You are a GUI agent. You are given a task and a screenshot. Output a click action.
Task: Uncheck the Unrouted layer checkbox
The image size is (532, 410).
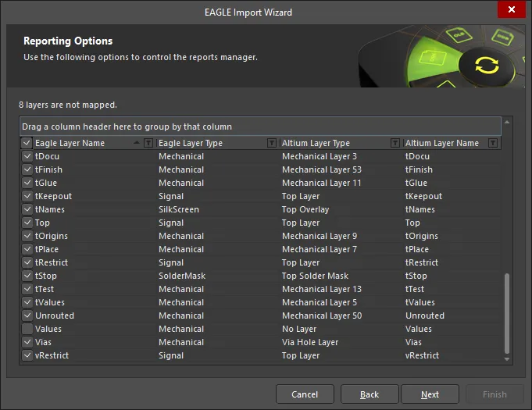coord(27,316)
